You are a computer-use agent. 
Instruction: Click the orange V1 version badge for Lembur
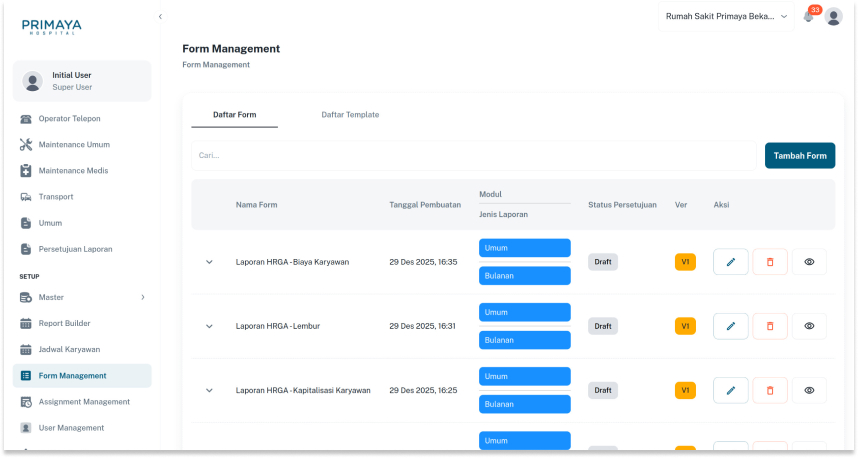685,326
